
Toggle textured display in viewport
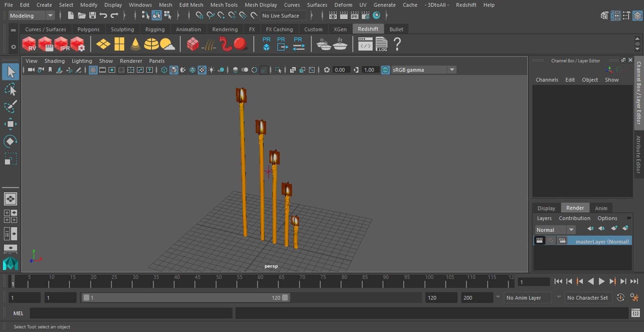(x=202, y=70)
